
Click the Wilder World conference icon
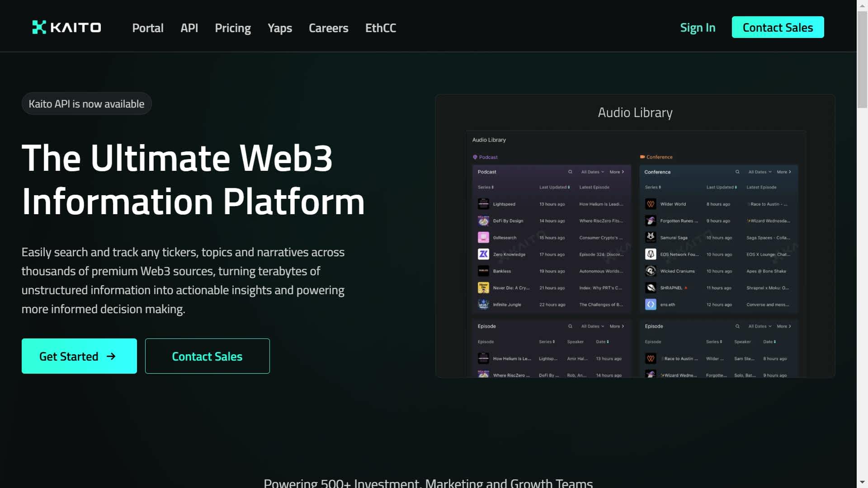[x=651, y=204]
